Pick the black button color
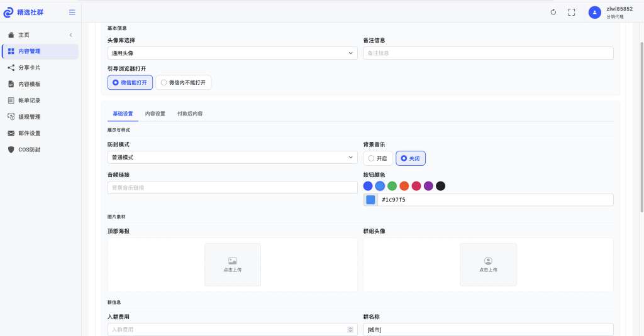Screen dimensions: 644x336 (x=441, y=187)
